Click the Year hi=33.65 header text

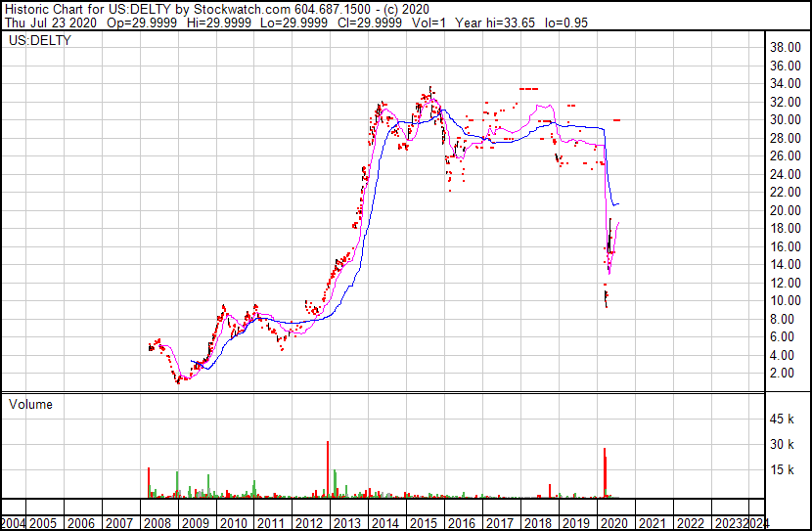[495, 22]
